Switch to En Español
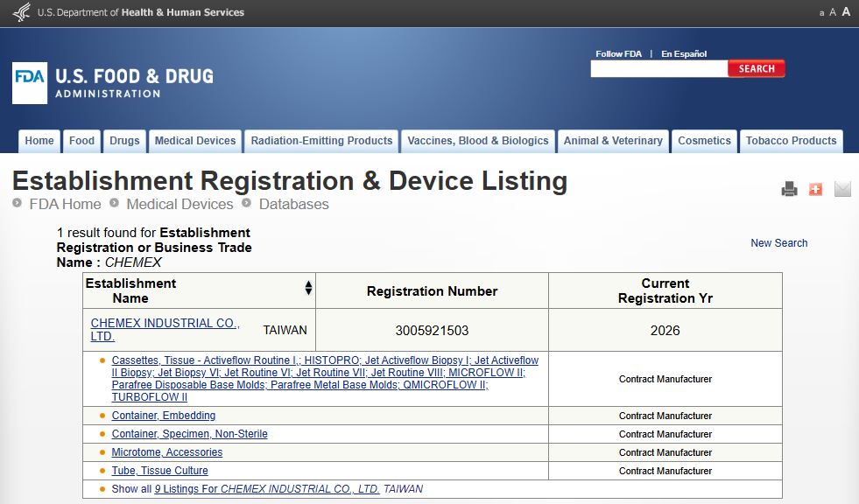 point(684,53)
